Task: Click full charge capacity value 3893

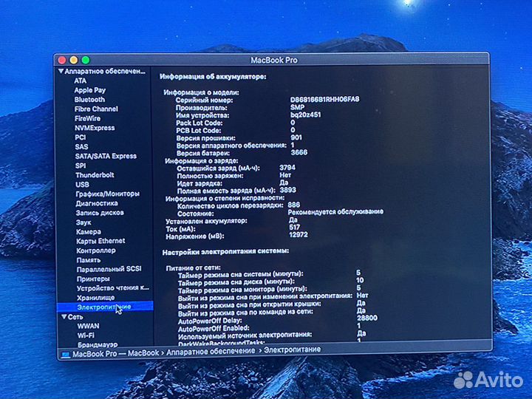Action: pyautogui.click(x=287, y=190)
